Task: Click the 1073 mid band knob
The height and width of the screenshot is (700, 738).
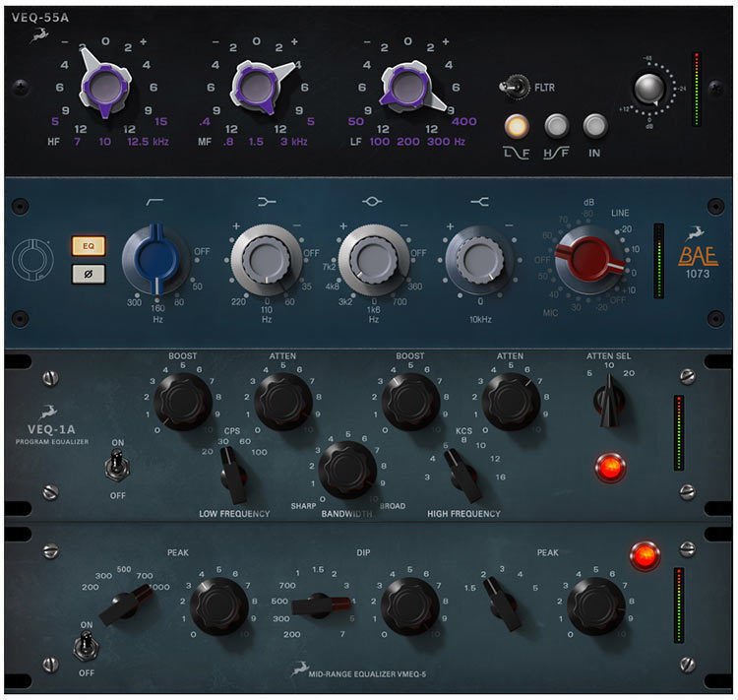Action: [x=374, y=260]
